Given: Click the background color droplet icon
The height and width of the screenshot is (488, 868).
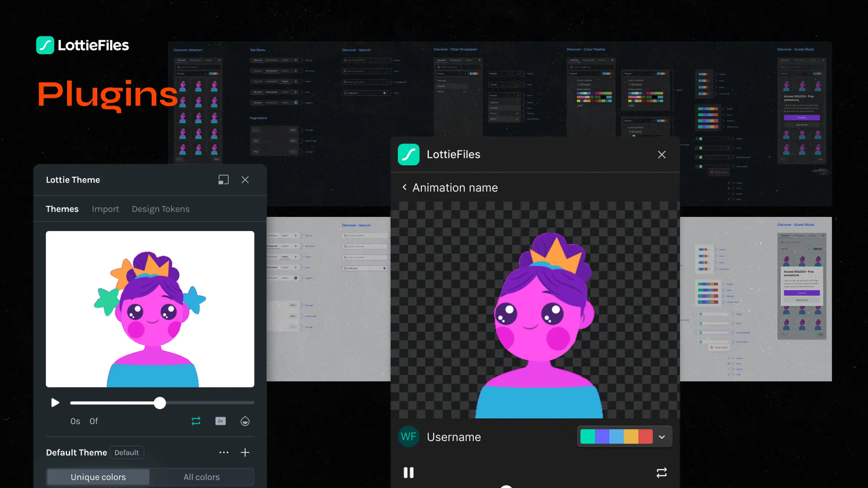Looking at the screenshot, I should point(245,421).
